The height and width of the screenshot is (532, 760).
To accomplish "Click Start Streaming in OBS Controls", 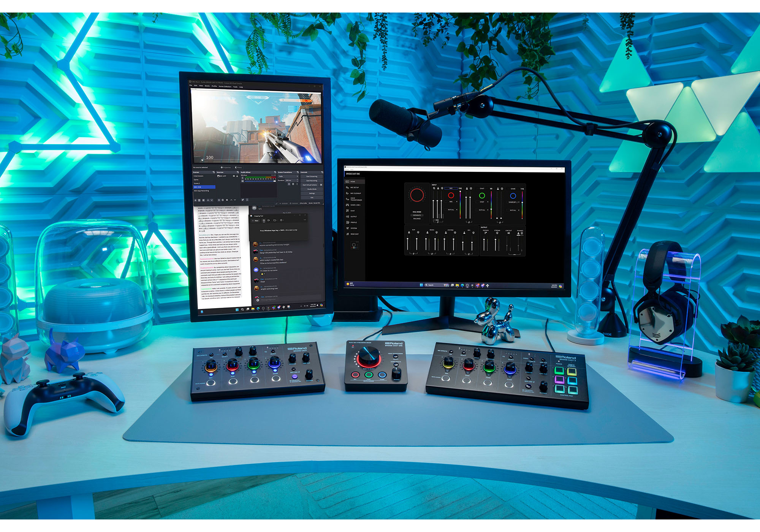I will 312,176.
